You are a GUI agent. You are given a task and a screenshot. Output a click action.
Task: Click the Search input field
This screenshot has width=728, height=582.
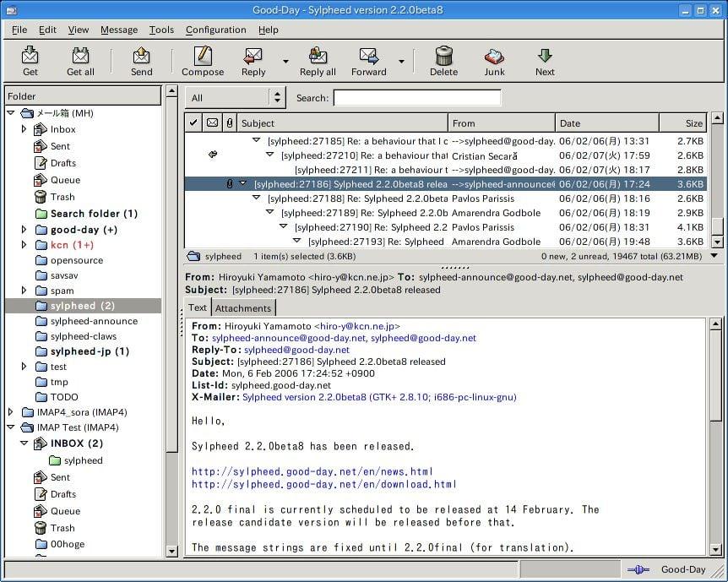(417, 98)
